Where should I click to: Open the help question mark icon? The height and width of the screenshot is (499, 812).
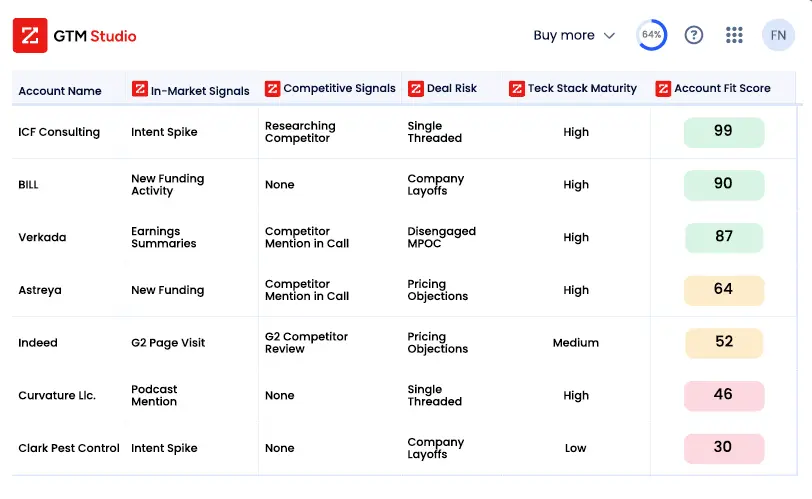click(693, 35)
